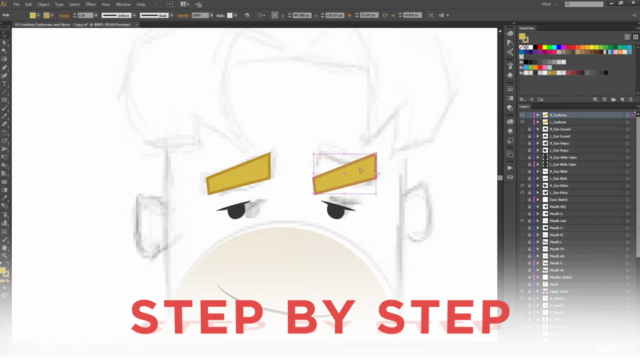Select the Eyedropper tool
The image size is (640, 360).
(4, 198)
